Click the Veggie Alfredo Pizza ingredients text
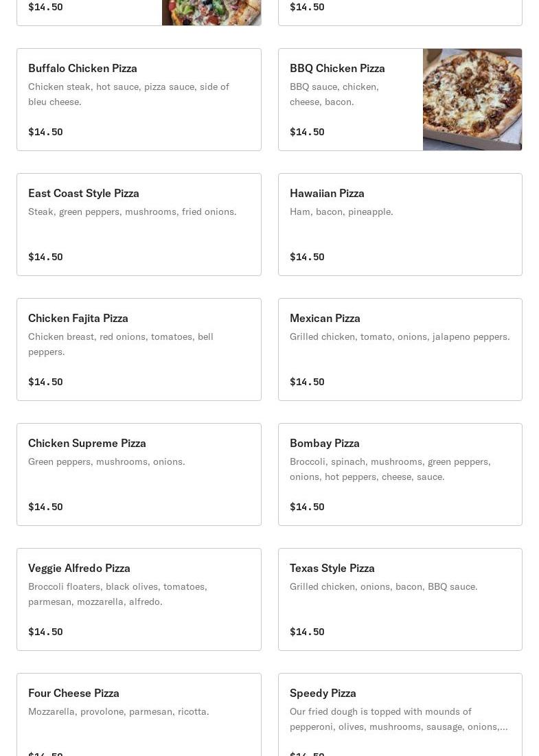Viewport: 539px width, 756px height. click(x=117, y=594)
